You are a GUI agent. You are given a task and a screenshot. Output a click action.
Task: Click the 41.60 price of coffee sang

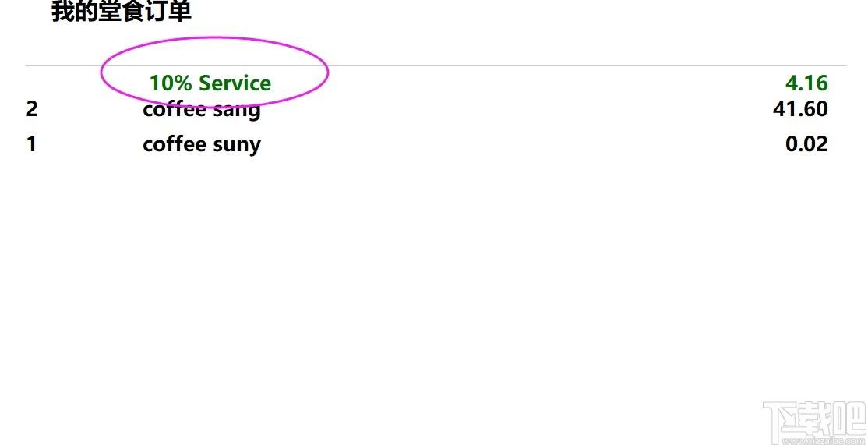800,109
